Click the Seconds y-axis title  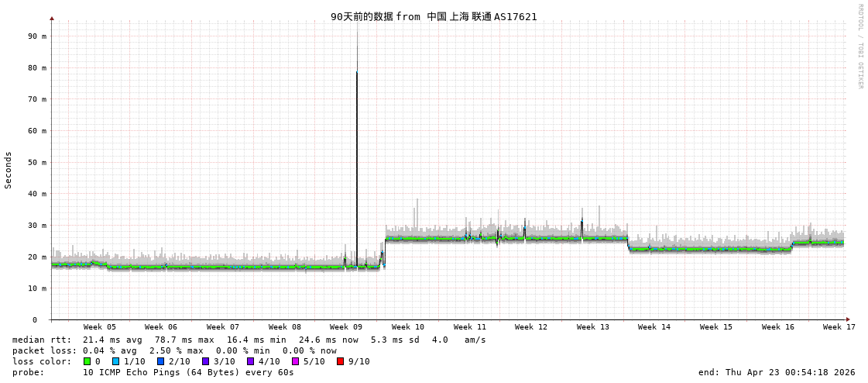(9, 170)
